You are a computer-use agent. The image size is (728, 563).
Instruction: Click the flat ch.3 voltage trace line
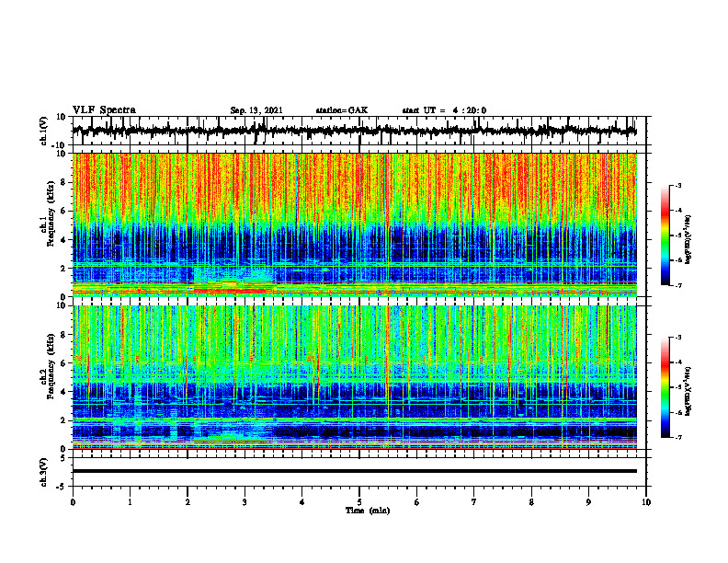(x=354, y=471)
